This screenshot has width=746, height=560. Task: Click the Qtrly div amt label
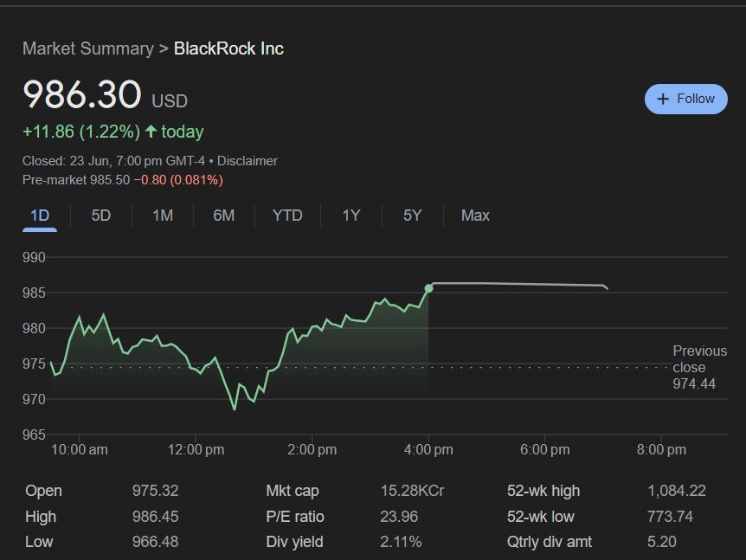[x=549, y=542]
